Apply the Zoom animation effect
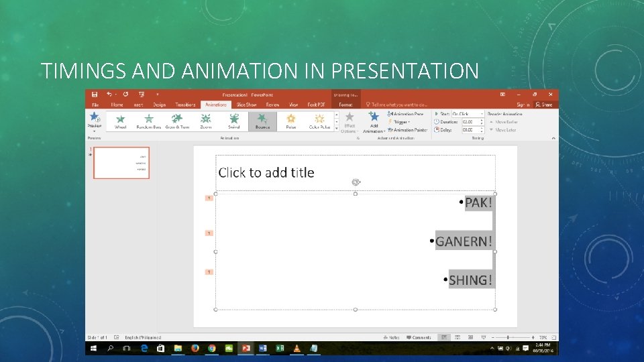644x362 pixels. 206,121
